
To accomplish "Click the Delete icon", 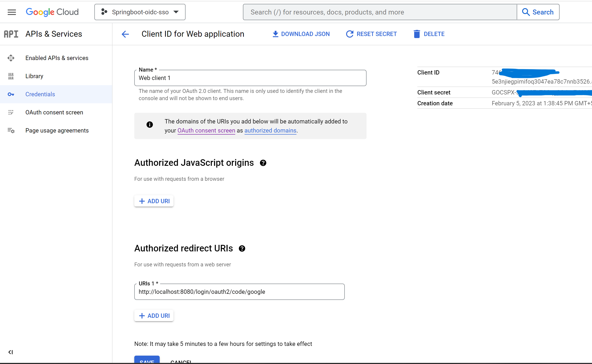I will pyautogui.click(x=416, y=34).
